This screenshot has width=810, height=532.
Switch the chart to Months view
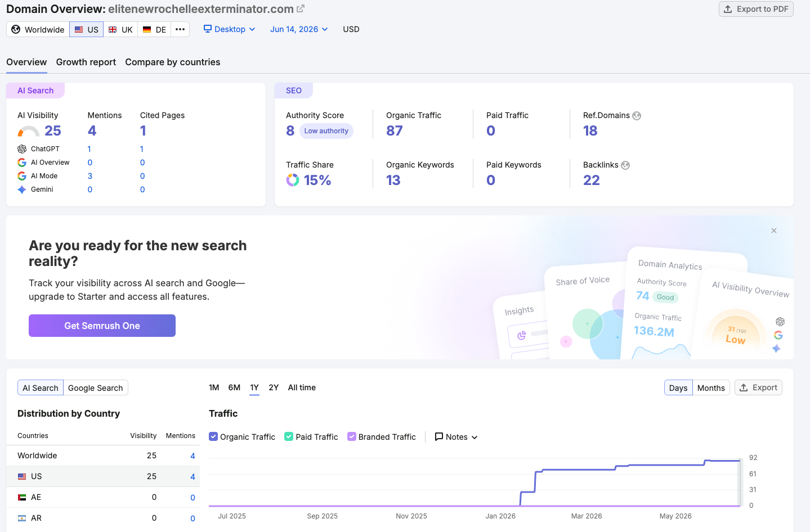click(x=711, y=387)
